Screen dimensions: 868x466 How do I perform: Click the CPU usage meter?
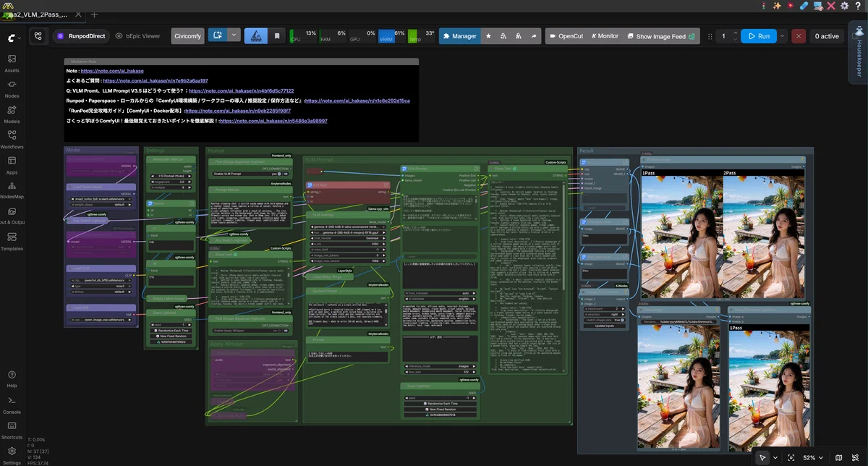click(x=303, y=35)
